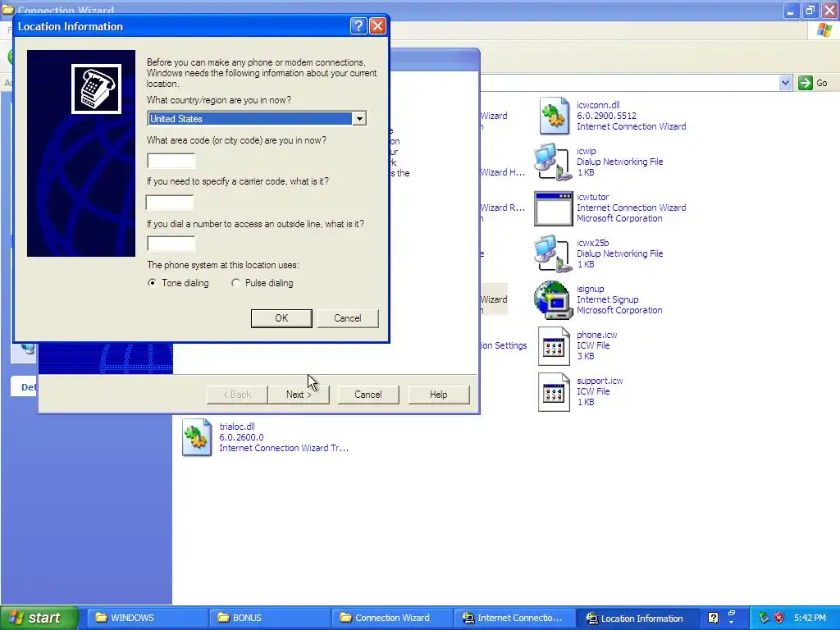This screenshot has height=630, width=840.
Task: Click Next in the Internet Connection Wizard
Action: [299, 395]
